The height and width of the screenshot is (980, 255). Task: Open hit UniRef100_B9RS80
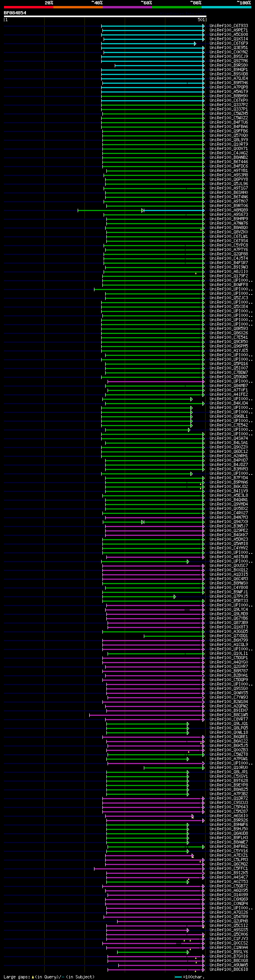click(229, 65)
